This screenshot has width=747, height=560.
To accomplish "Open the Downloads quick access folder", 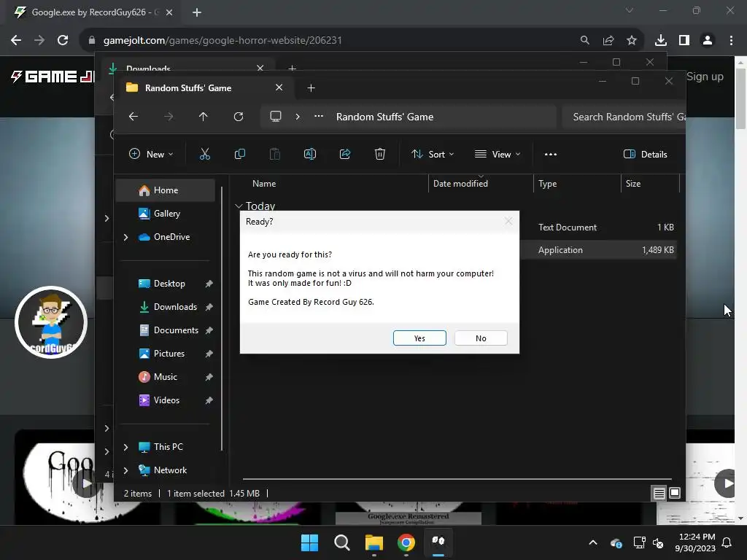I will (174, 307).
